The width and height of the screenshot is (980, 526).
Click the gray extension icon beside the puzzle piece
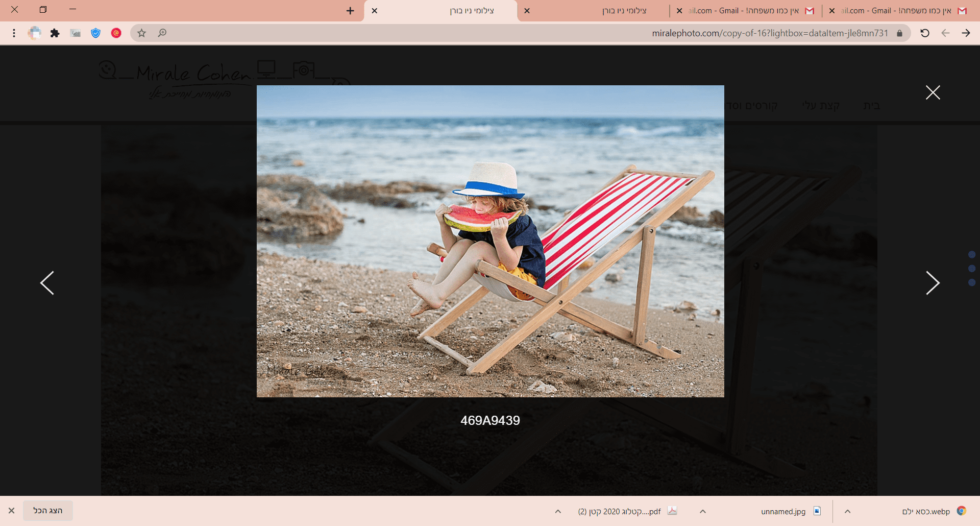[76, 33]
